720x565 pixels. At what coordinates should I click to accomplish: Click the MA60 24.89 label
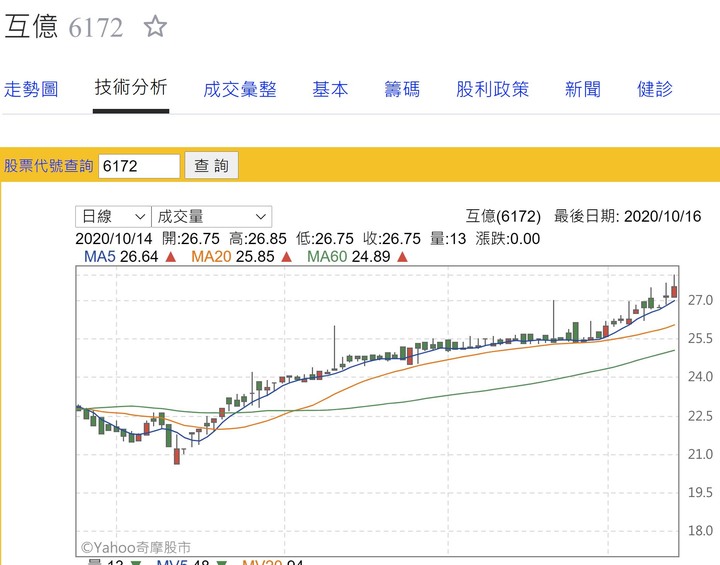click(349, 256)
